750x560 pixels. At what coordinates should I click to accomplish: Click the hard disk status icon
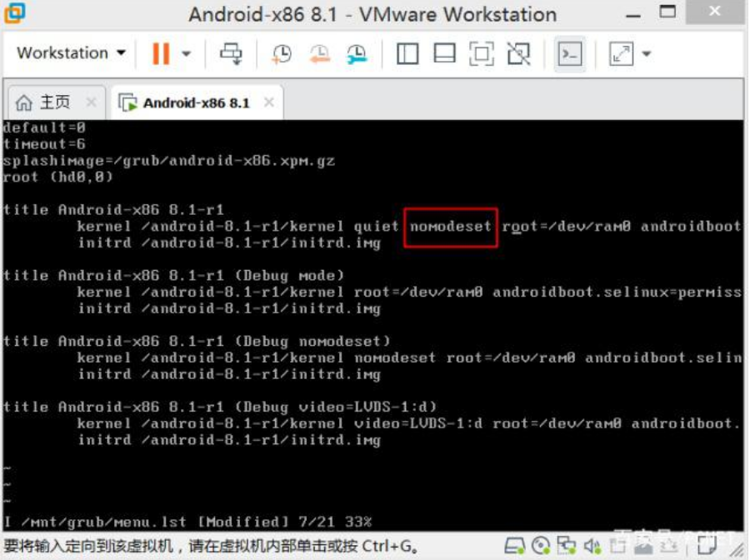515,546
